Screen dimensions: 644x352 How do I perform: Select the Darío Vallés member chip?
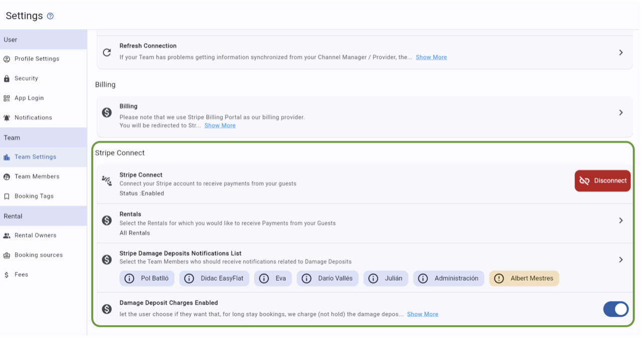point(328,278)
